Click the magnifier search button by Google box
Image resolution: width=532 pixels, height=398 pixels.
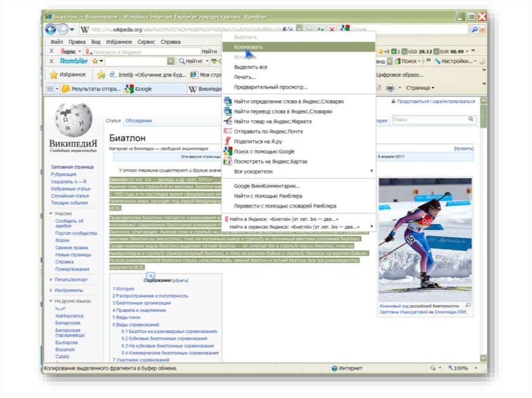click(474, 30)
